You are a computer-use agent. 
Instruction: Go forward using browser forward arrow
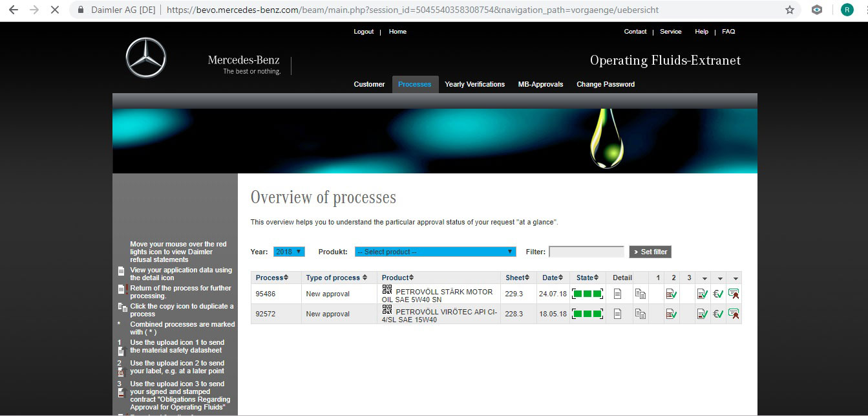point(34,10)
